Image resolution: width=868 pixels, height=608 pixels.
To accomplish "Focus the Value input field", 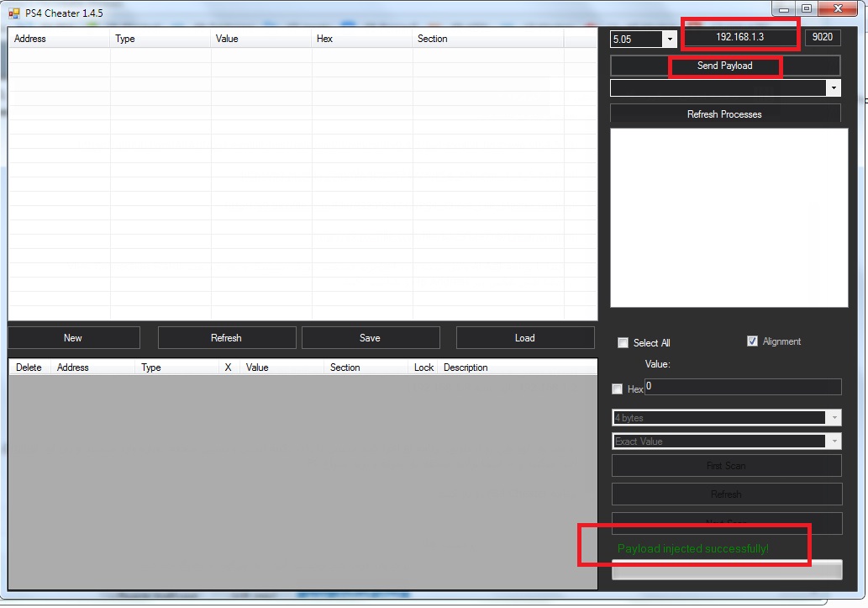I will pyautogui.click(x=742, y=387).
